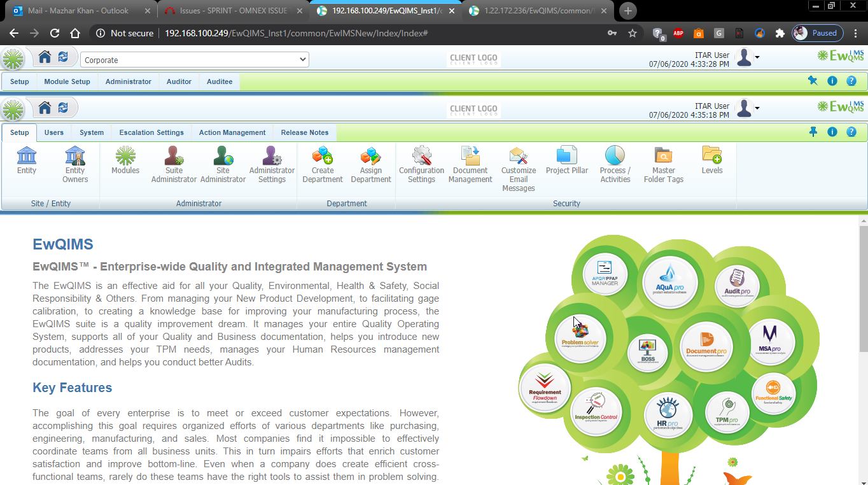Click the Paused profile button
The width and height of the screenshot is (868, 485).
[818, 33]
